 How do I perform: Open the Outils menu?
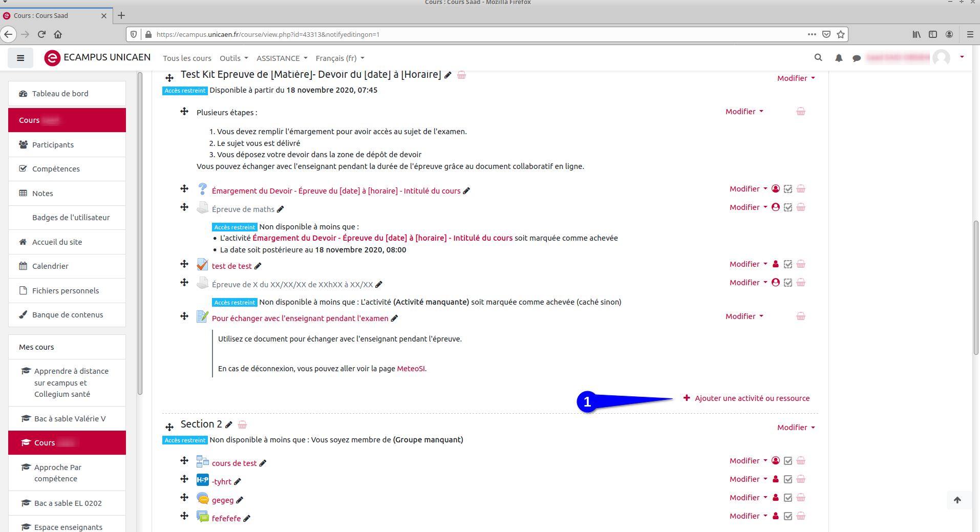(233, 58)
